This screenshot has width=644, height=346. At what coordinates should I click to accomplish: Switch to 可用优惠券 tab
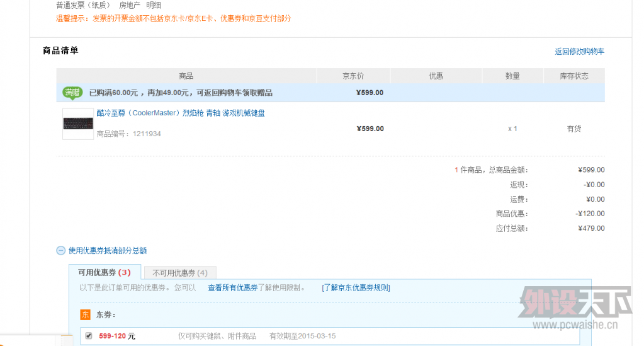[105, 273]
